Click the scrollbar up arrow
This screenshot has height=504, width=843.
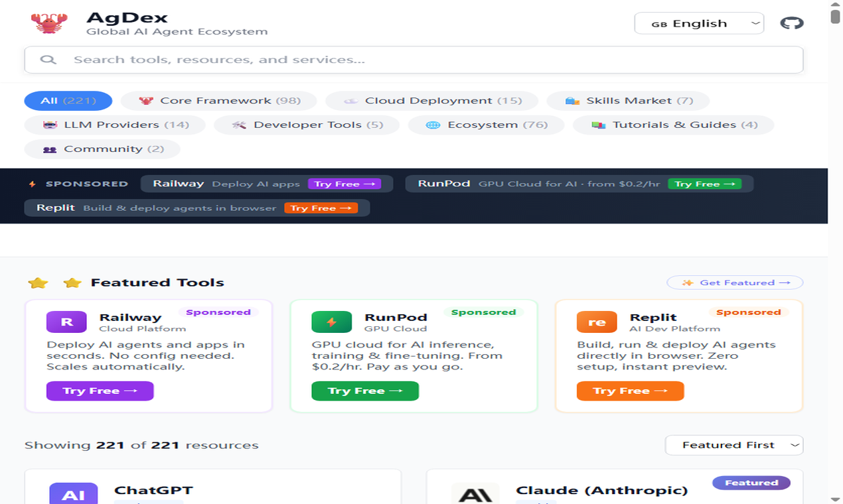(836, 4)
